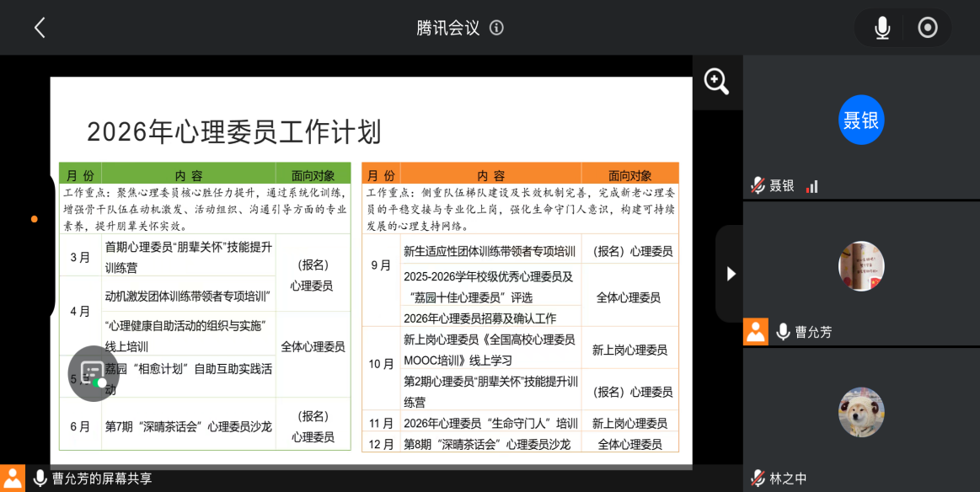Image resolution: width=980 pixels, height=492 pixels.
Task: Click orange person icon beside 曹允芳 in panel
Action: 756,332
